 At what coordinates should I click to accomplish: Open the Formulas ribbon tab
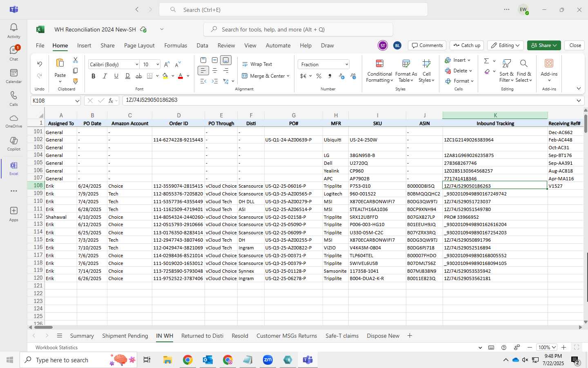176,45
